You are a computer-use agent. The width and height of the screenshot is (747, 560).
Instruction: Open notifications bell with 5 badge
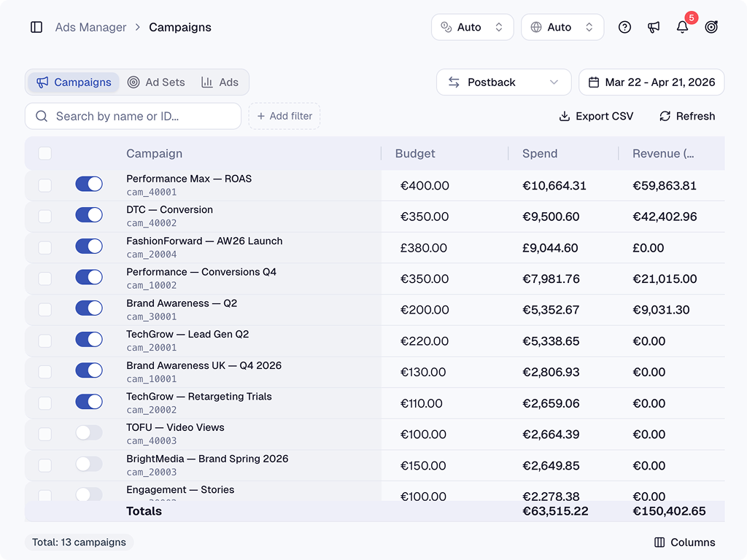click(x=682, y=27)
